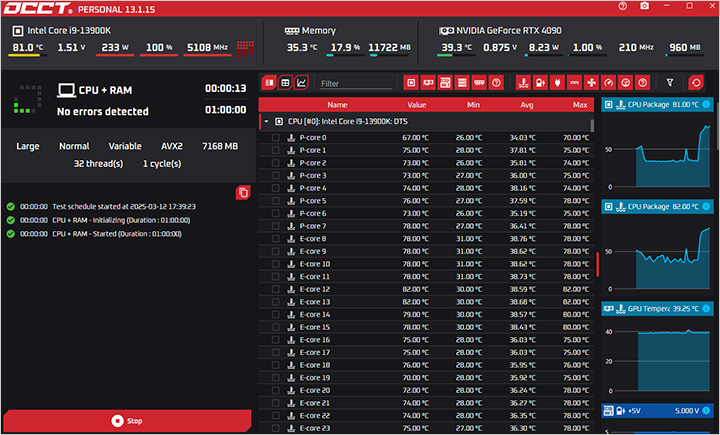Screen dimensions: 720x435
Task: Sort by the Min column header
Action: pos(473,105)
